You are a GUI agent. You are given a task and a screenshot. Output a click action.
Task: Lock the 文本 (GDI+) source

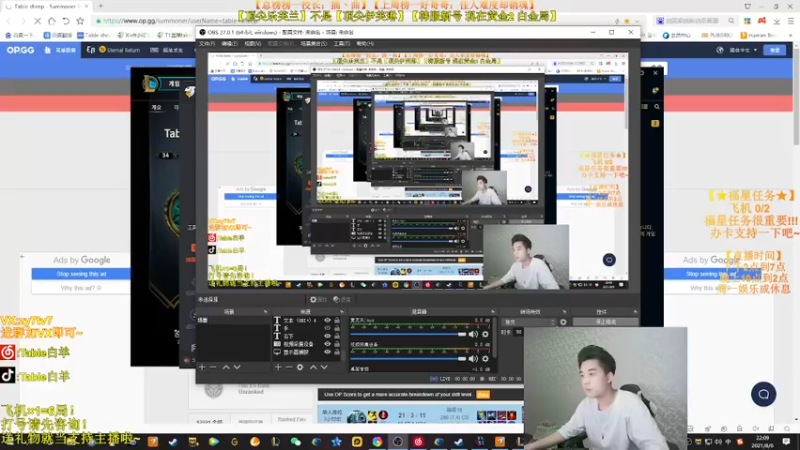337,320
